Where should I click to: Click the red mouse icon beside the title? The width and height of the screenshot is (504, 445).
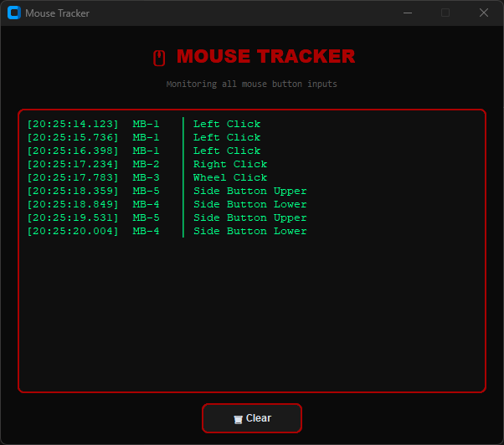point(159,58)
